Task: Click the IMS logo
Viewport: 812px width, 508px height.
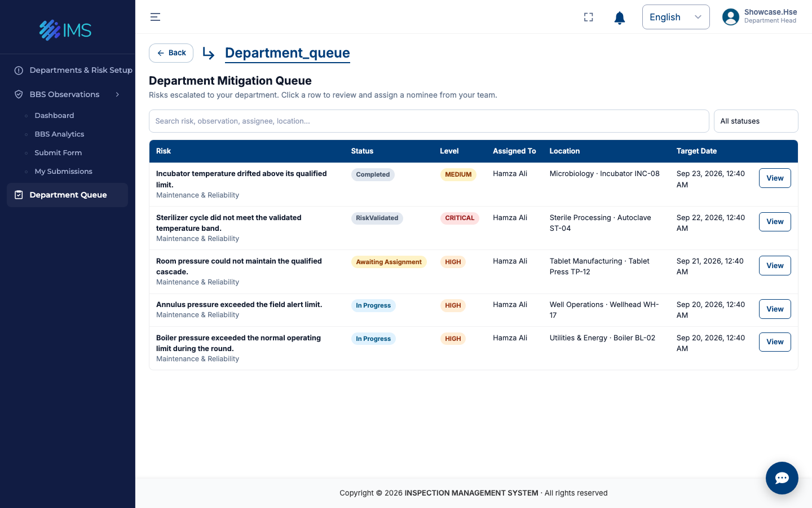Action: [x=65, y=30]
